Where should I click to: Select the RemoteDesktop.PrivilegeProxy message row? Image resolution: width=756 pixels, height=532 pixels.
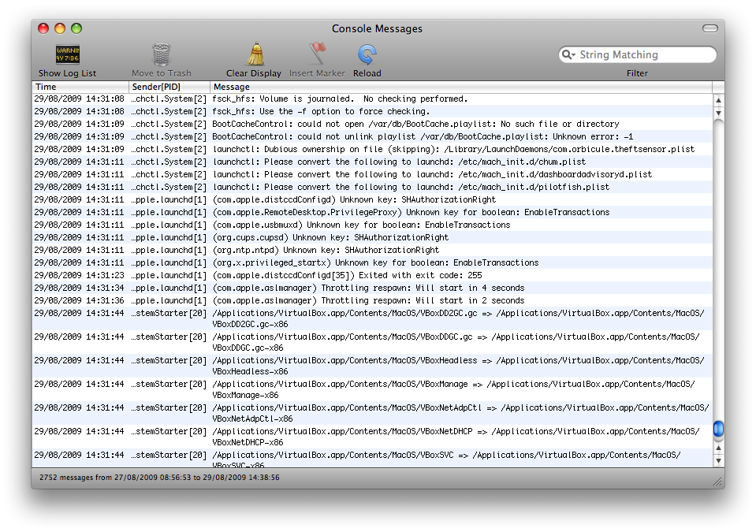point(372,212)
